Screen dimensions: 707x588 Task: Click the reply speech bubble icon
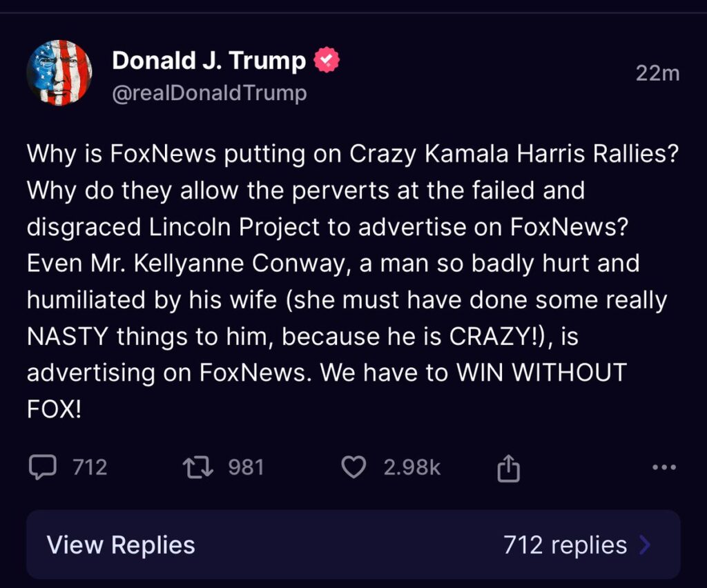point(43,467)
